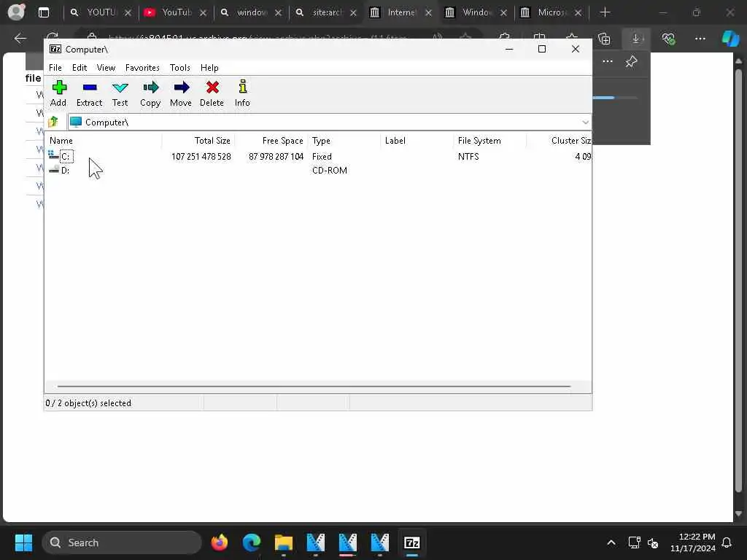Sort by File System column header

point(489,141)
